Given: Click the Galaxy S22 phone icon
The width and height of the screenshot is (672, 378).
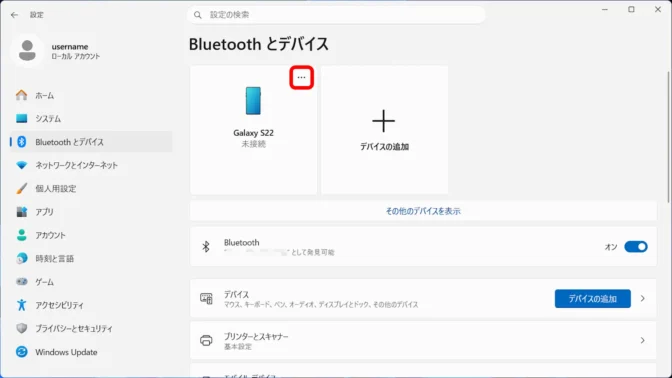Looking at the screenshot, I should 253,101.
